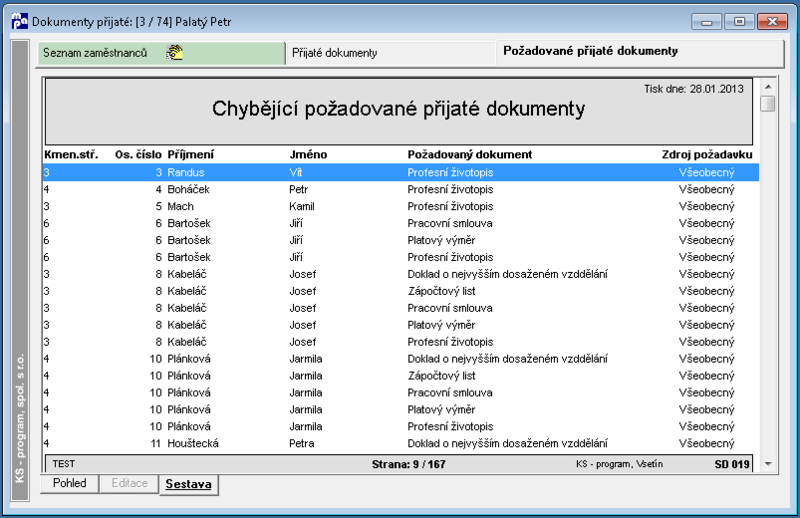Select the Sestava bottom tab
The width and height of the screenshot is (800, 518).
[189, 484]
